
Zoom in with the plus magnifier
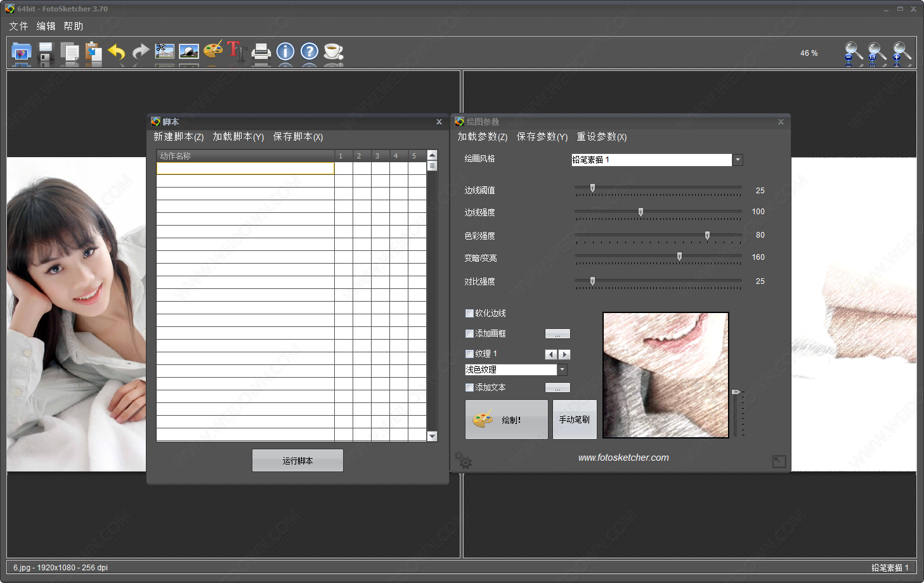(x=901, y=53)
